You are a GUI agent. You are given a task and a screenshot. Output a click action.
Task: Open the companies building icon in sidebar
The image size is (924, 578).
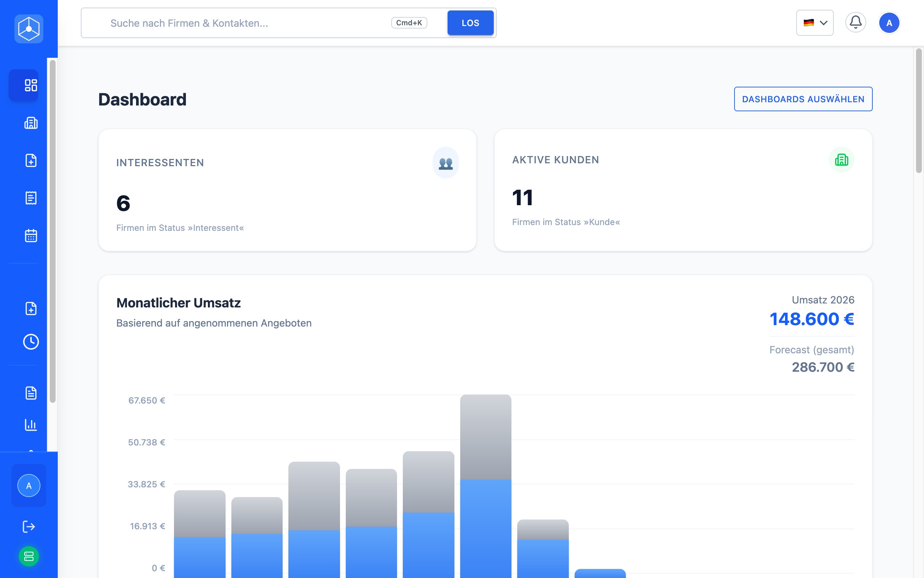(x=31, y=123)
